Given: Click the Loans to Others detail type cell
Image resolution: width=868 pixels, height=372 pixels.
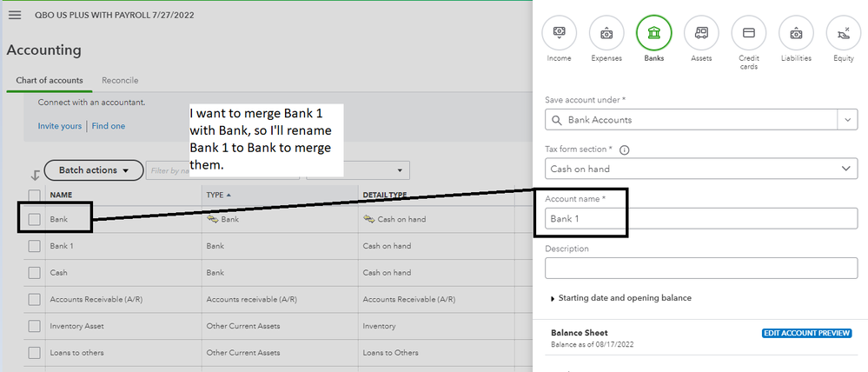Looking at the screenshot, I should [391, 353].
